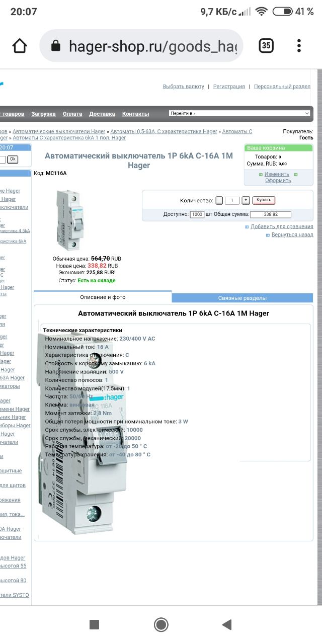Click 'Вернуться назад' link
The width and height of the screenshot is (322, 644).
(292, 234)
